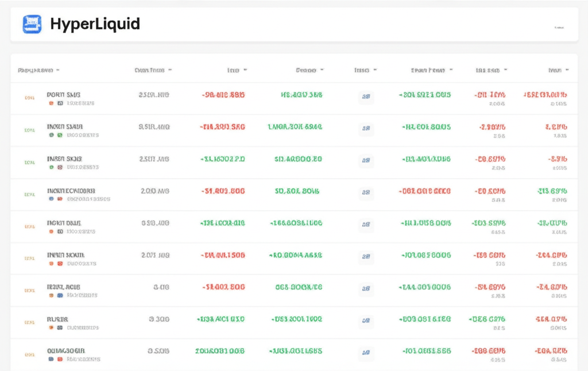Click the blue icon in the last row
The image size is (588, 371).
click(51, 360)
